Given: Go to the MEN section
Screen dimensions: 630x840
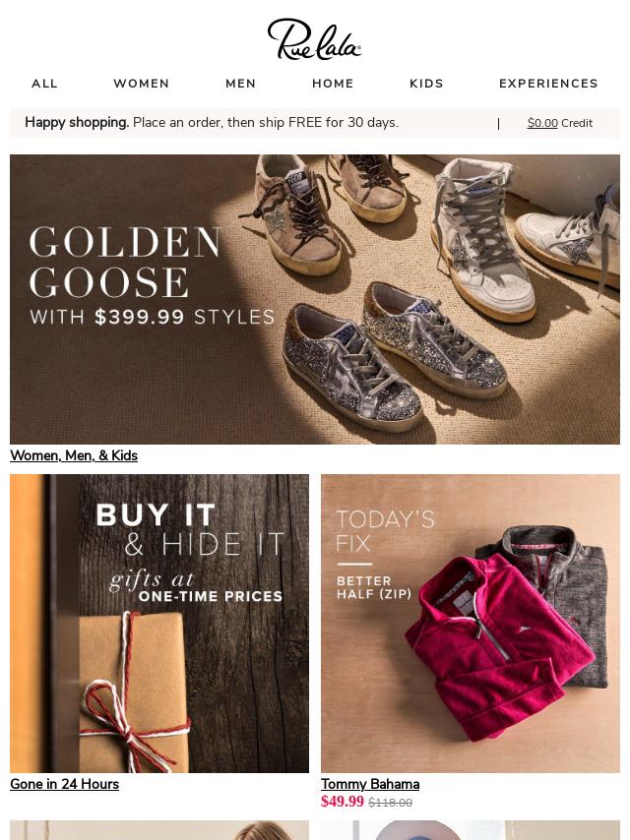Looking at the screenshot, I should 241,84.
